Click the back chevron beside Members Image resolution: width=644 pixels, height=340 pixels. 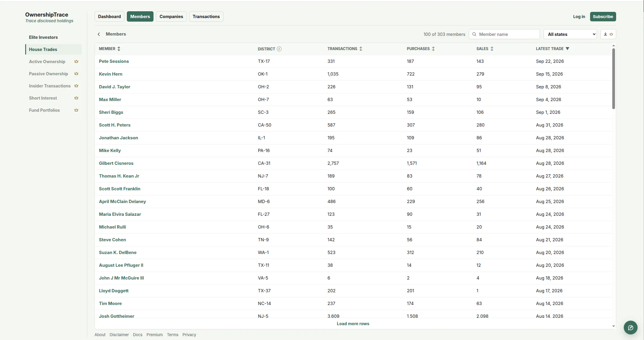coord(99,34)
